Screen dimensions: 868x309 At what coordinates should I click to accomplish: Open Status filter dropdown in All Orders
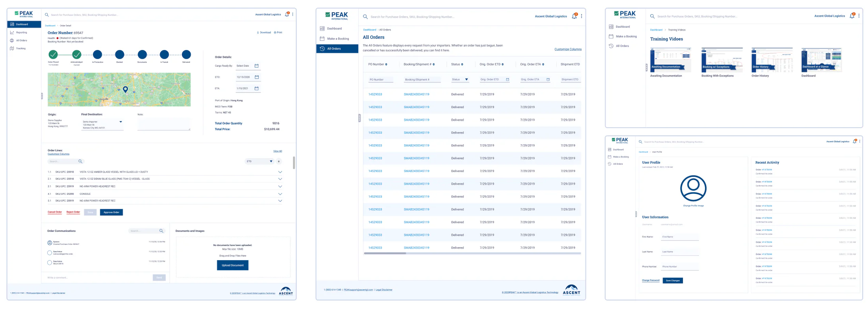[460, 80]
